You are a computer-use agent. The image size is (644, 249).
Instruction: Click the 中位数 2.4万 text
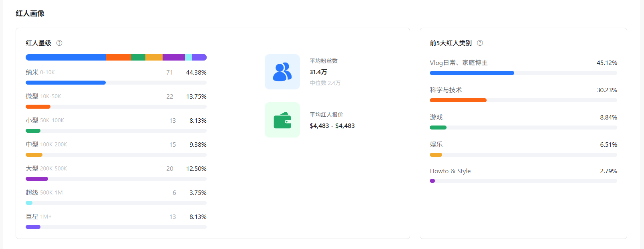[x=325, y=83]
